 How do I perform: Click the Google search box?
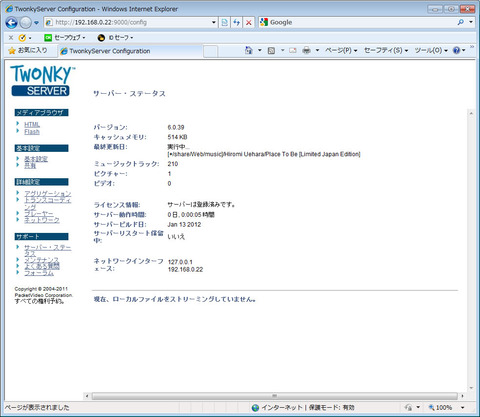tap(358, 22)
